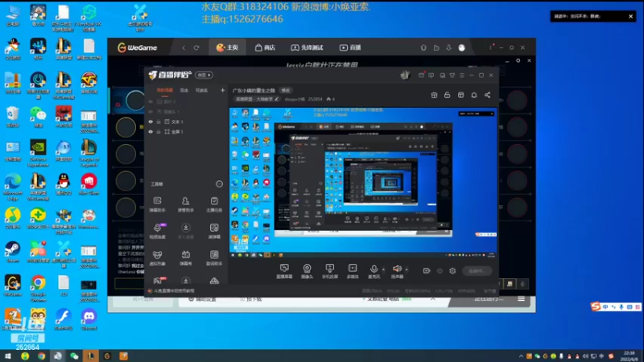Click the mail icon in companion title bar

click(421, 75)
